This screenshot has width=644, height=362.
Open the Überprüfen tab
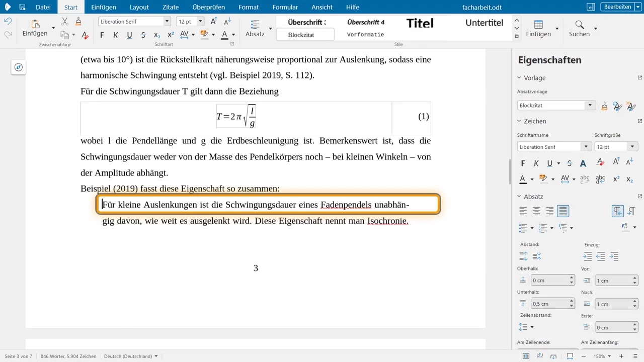coord(209,7)
